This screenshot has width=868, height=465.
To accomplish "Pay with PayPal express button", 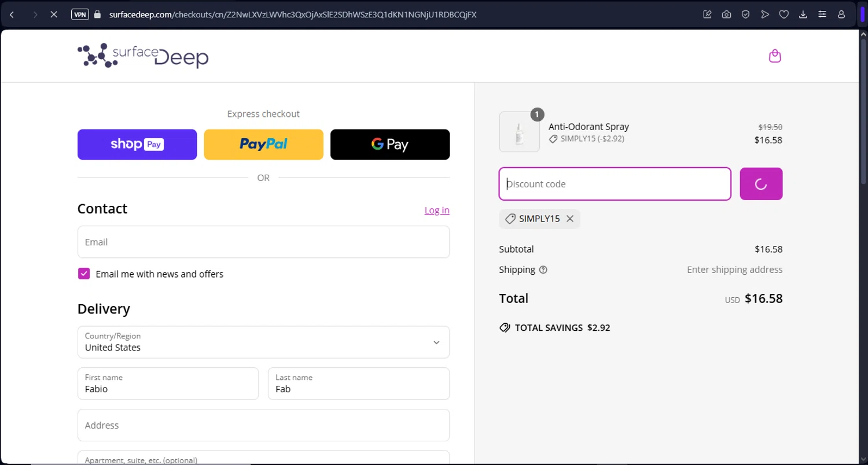I will click(x=263, y=145).
